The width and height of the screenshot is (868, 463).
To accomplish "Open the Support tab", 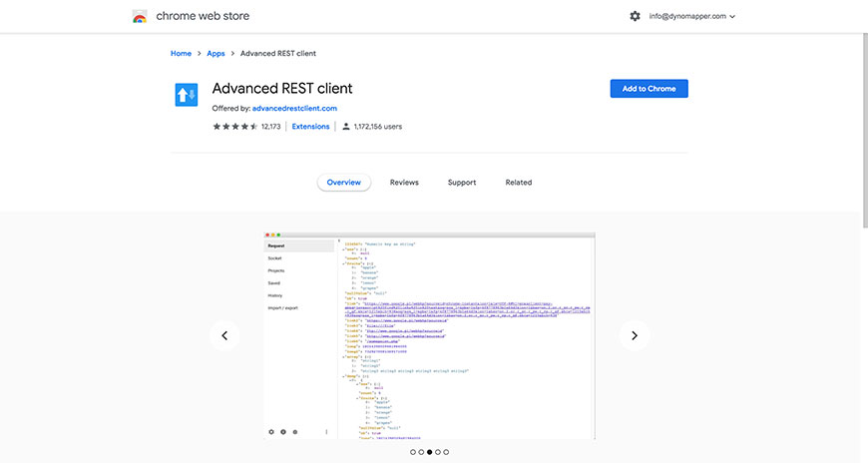I will coord(462,183).
